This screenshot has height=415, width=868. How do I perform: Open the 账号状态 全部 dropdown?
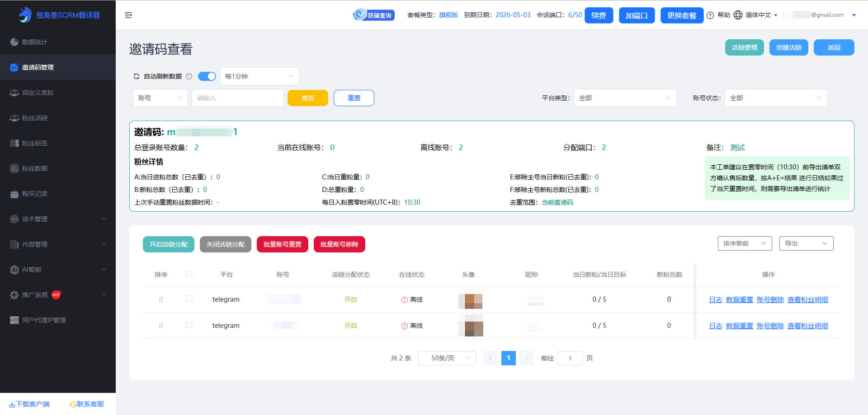776,98
